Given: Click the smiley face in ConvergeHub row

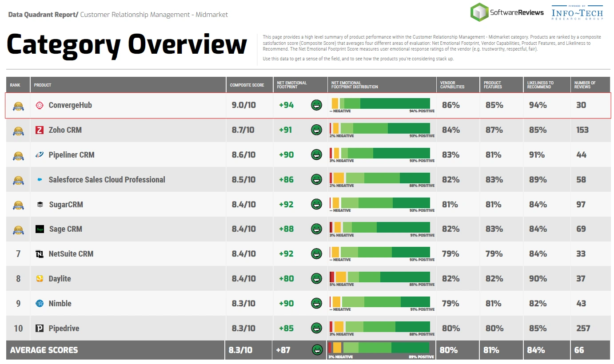Looking at the screenshot, I should tap(316, 105).
